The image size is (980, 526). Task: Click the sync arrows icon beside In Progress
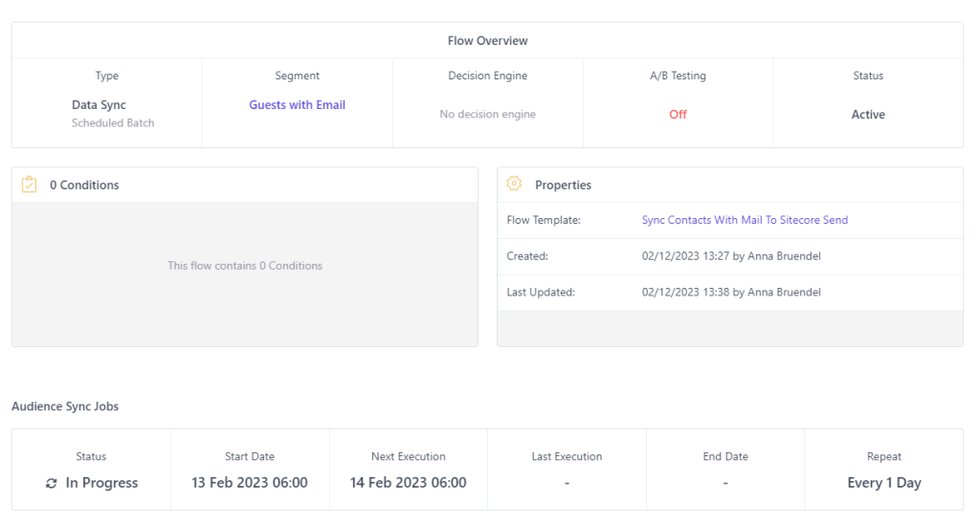52,483
